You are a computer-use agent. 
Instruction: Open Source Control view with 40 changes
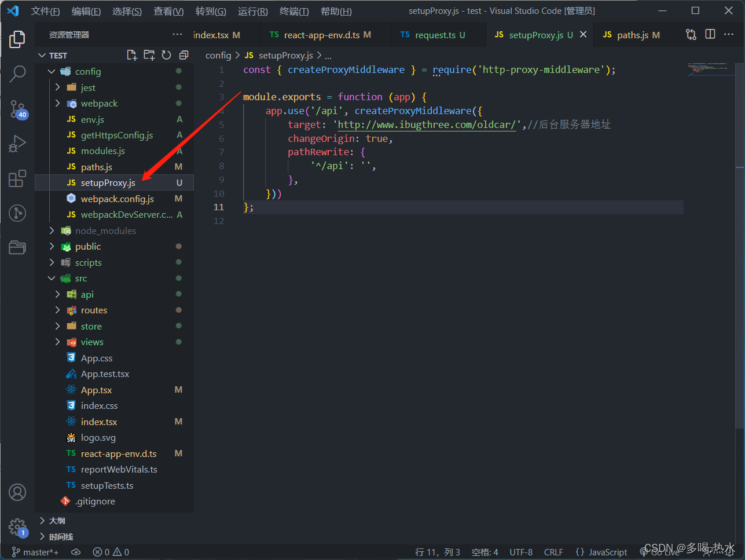[x=17, y=109]
